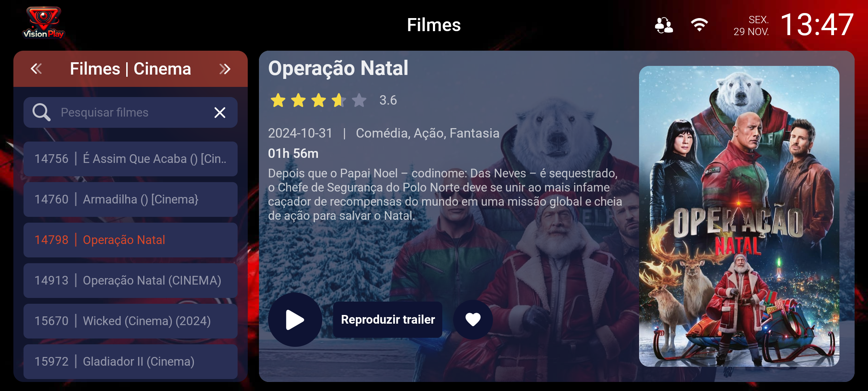Click the search magnifier icon
Viewport: 868px width, 391px height.
pos(41,112)
